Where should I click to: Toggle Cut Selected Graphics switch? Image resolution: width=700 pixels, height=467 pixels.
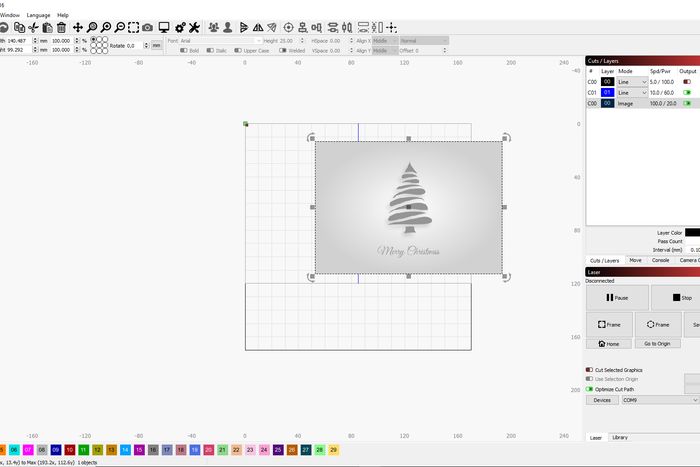[x=589, y=369]
